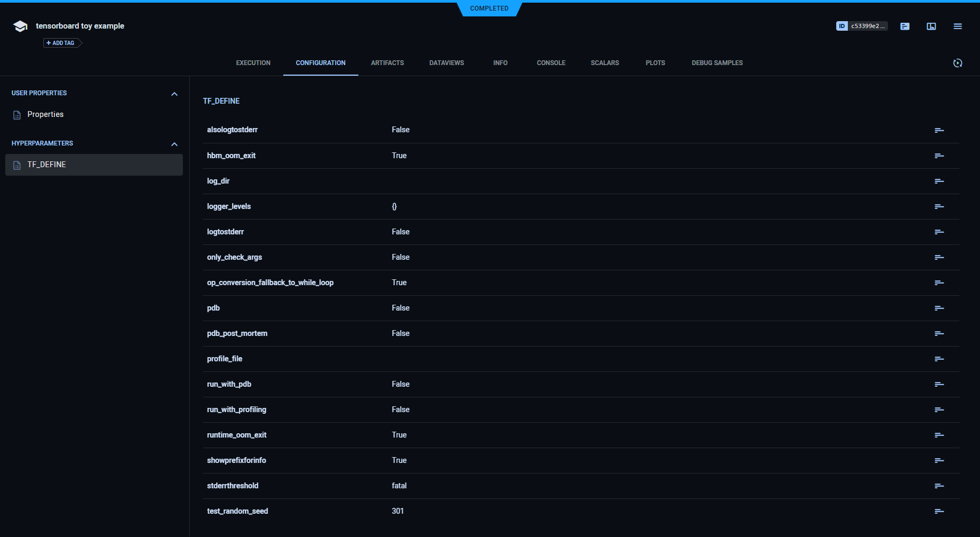Click the Add Tag button
980x537 pixels.
62,43
